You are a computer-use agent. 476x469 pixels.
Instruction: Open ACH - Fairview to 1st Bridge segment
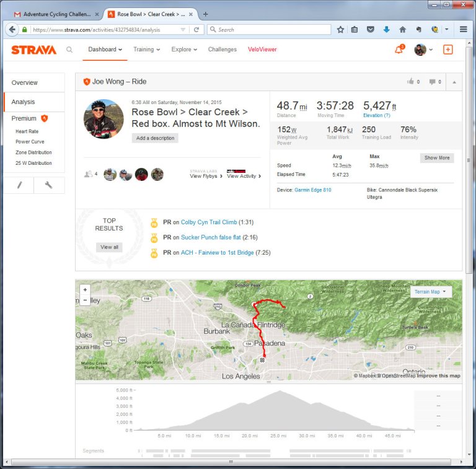pyautogui.click(x=218, y=252)
